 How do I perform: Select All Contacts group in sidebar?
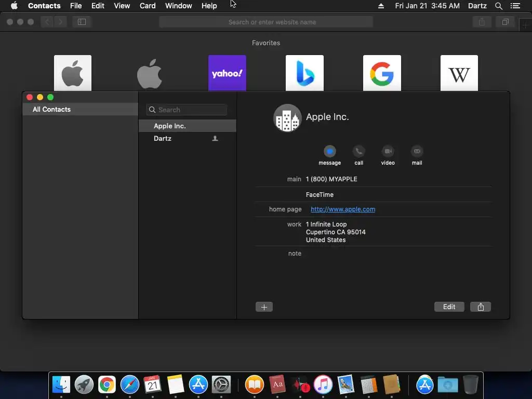point(81,109)
